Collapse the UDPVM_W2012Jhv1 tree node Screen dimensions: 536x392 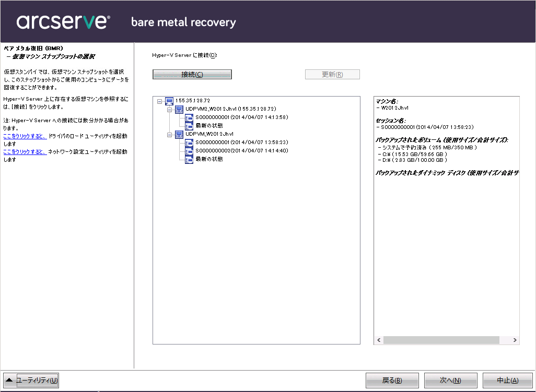click(x=169, y=134)
